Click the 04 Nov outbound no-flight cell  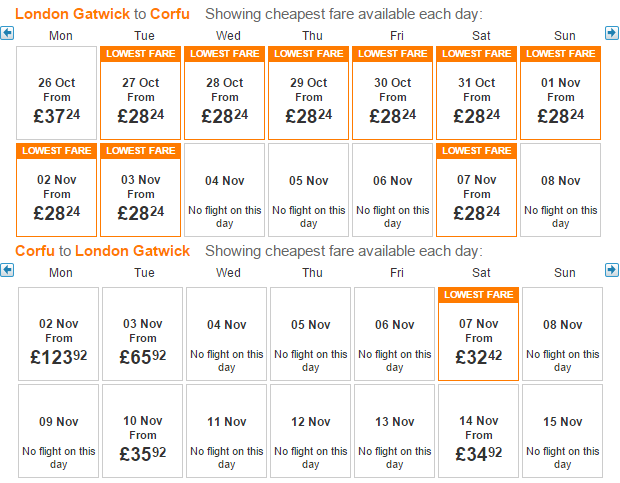click(x=224, y=190)
